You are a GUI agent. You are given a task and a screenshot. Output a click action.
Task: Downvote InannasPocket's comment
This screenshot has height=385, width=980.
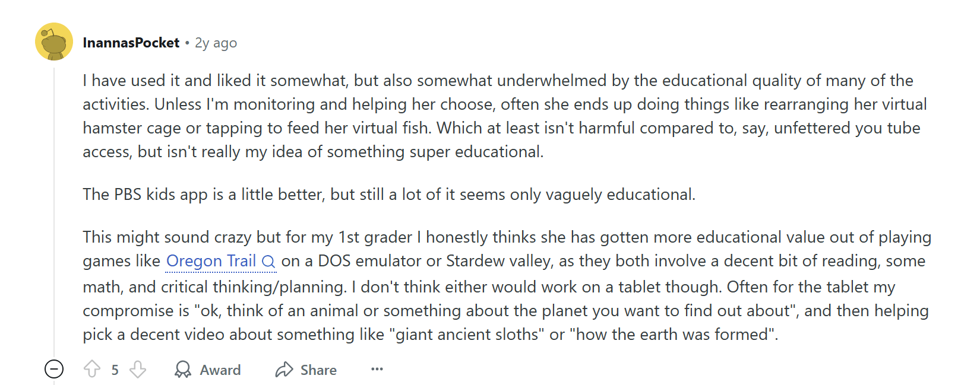(x=138, y=370)
